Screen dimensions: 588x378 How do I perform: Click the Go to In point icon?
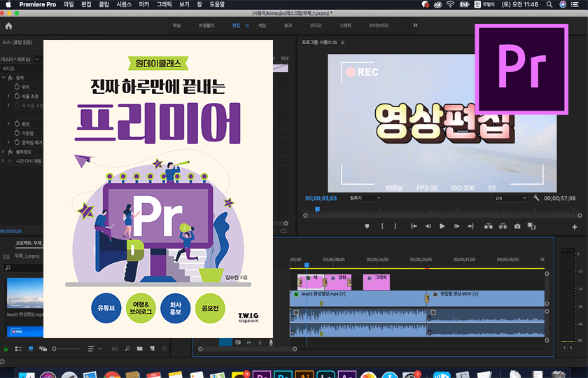tap(414, 226)
